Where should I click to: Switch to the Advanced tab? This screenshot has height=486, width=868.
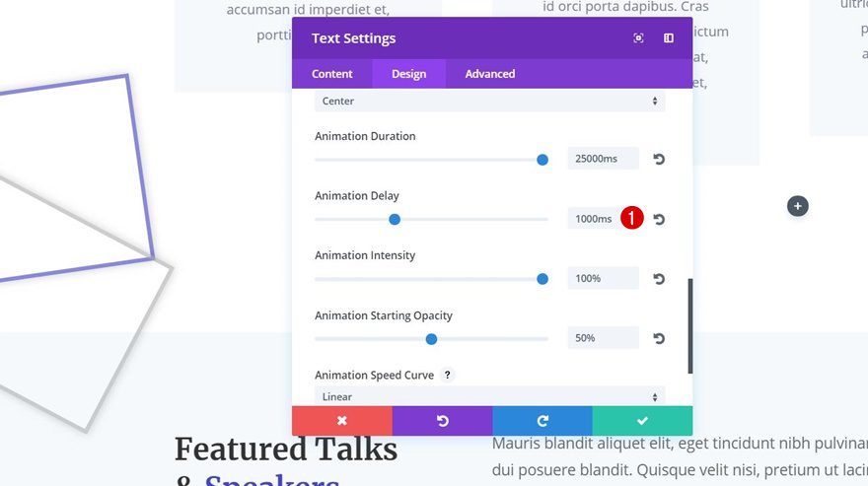(490, 74)
